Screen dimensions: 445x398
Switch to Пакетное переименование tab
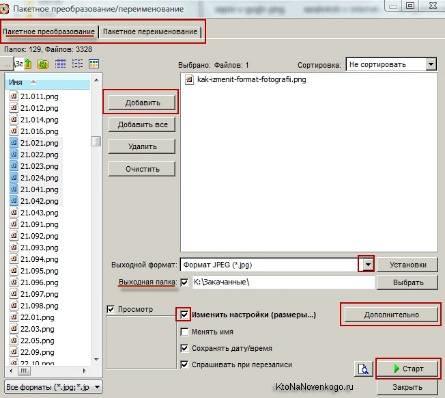[x=150, y=32]
